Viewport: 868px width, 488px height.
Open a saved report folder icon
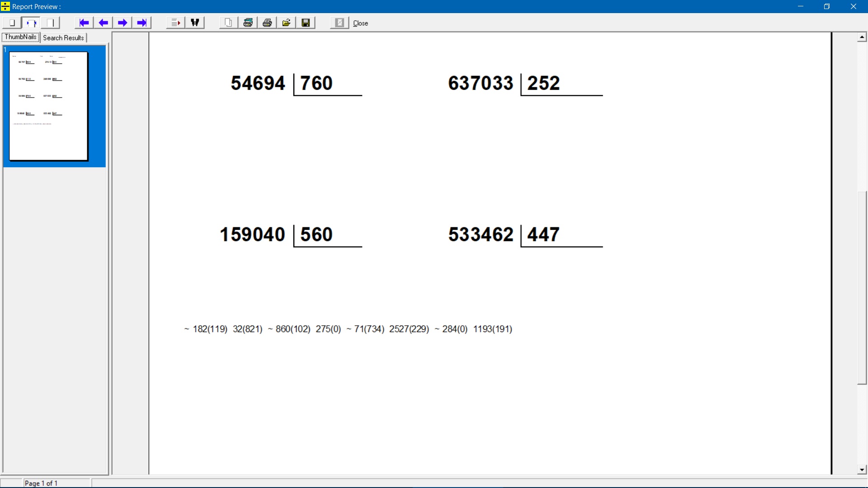pyautogui.click(x=287, y=23)
